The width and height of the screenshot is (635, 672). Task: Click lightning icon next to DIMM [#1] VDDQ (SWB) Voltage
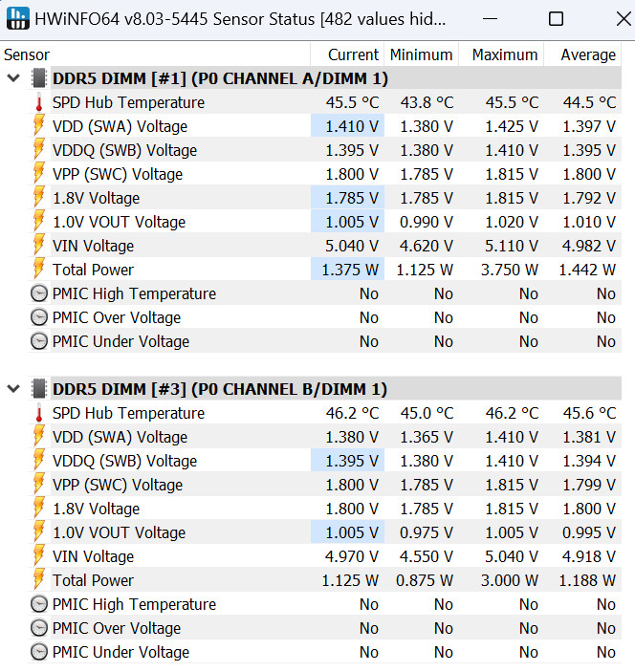pyautogui.click(x=39, y=149)
